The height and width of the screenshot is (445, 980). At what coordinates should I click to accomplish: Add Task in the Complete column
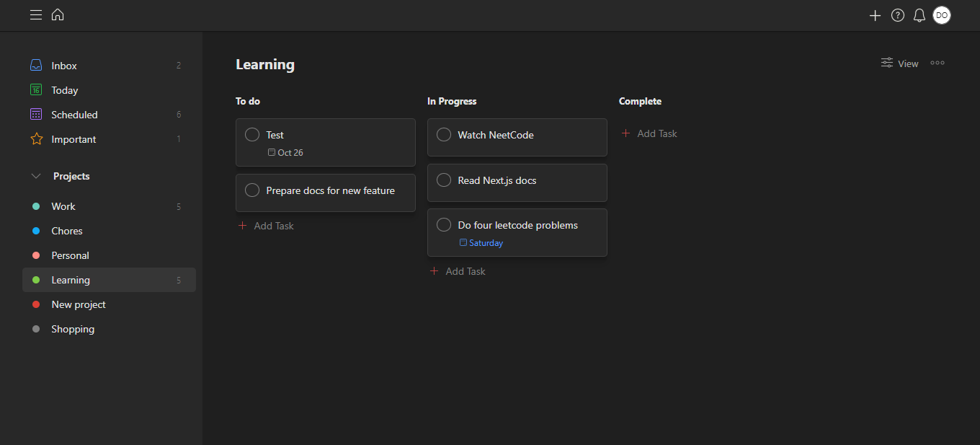click(x=649, y=133)
